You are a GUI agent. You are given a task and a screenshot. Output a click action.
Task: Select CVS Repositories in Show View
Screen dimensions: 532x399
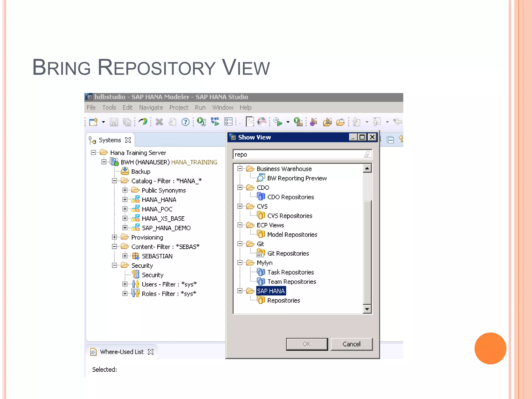point(290,216)
